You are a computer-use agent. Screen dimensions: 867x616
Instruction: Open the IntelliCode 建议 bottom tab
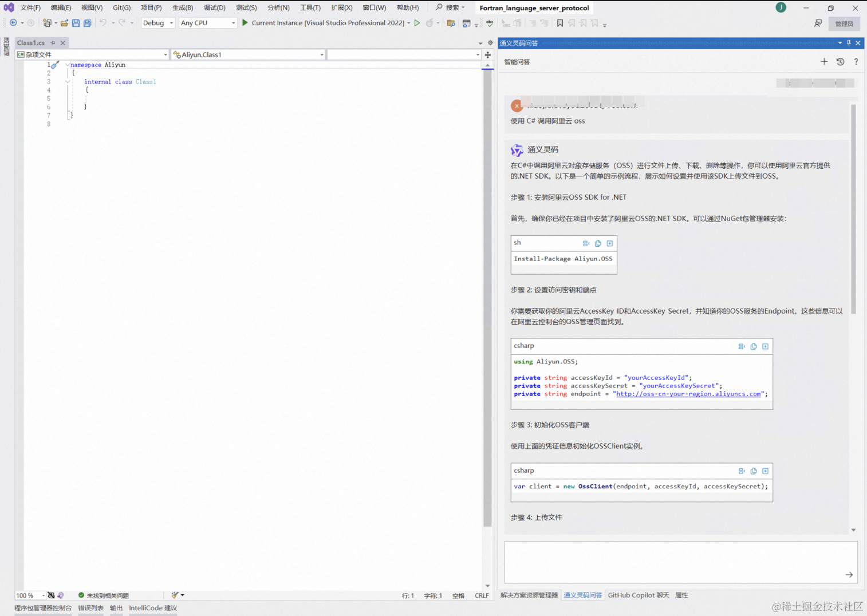pyautogui.click(x=153, y=608)
